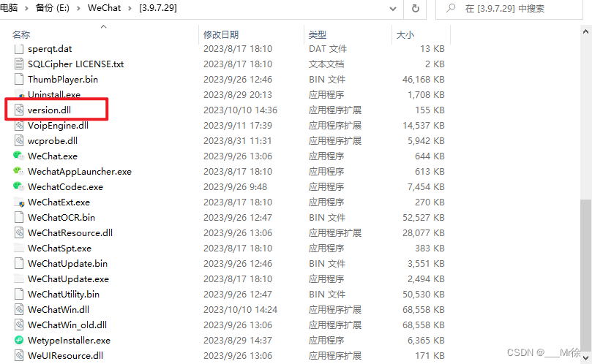The height and width of the screenshot is (364, 592).
Task: Click the WeChatWin_old.dll icon
Action: click(x=19, y=325)
